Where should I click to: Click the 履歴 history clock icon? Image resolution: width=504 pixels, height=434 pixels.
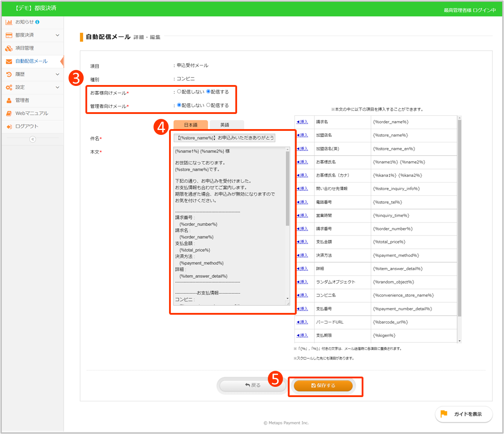[9, 74]
